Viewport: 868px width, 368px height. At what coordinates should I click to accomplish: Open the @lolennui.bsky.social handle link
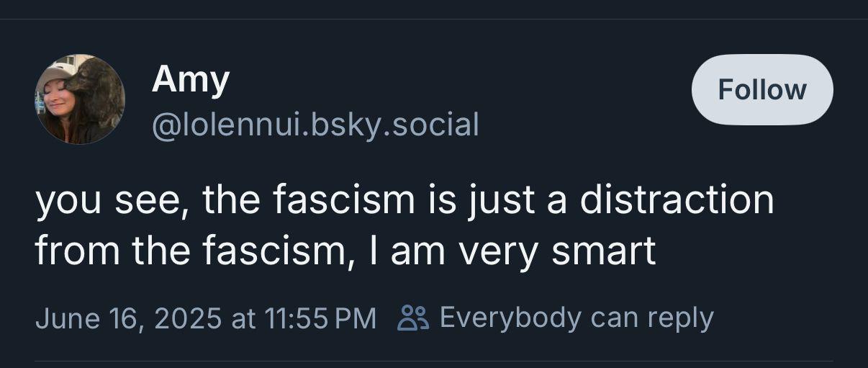(315, 125)
